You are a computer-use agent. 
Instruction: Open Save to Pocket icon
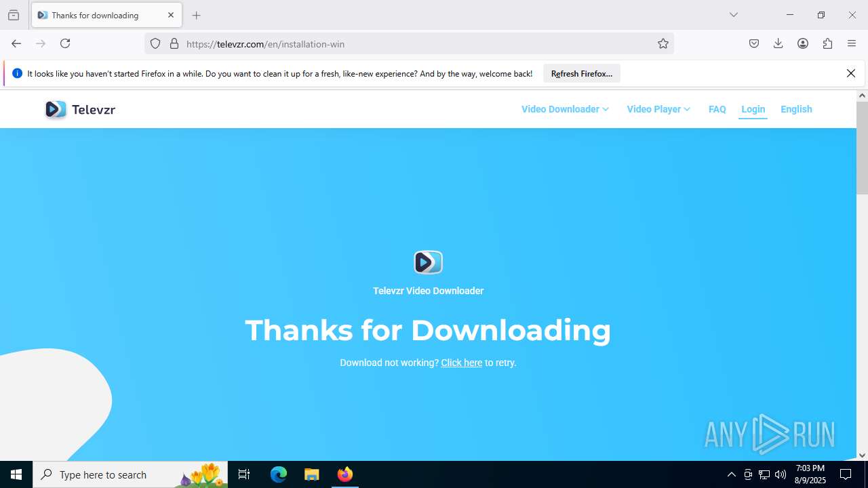[754, 43]
